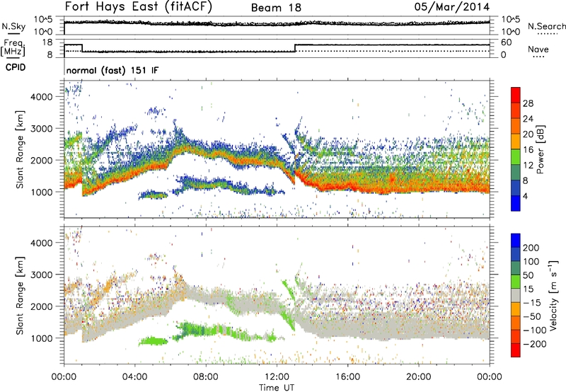Click the -200 label on velocity colorbar
Viewport: 566px width, 392px height.
point(534,344)
